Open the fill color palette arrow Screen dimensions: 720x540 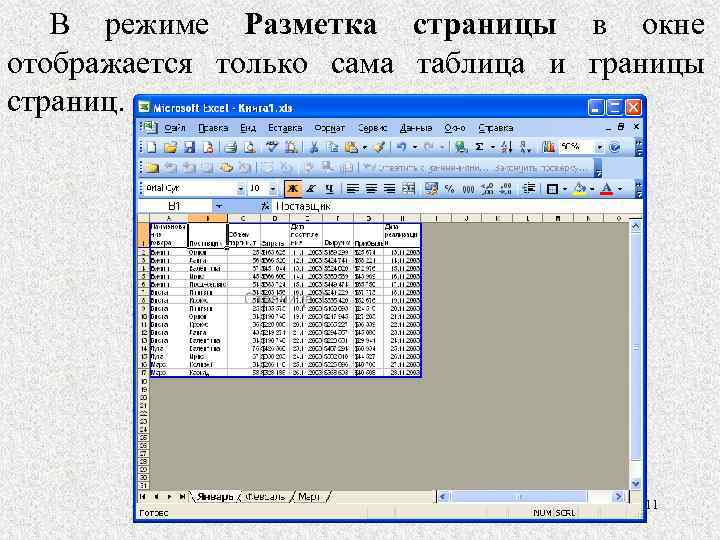592,189
